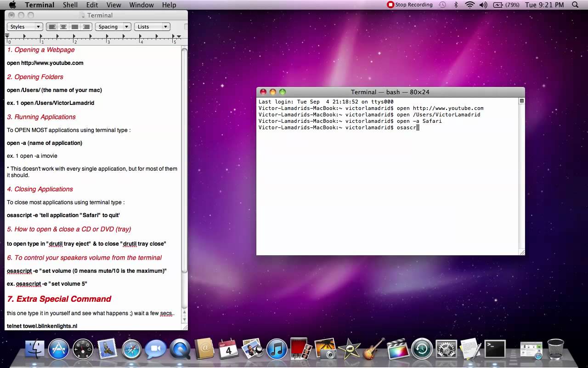The image size is (588, 368).
Task: Expand the Spacing dropdown
Action: [113, 27]
